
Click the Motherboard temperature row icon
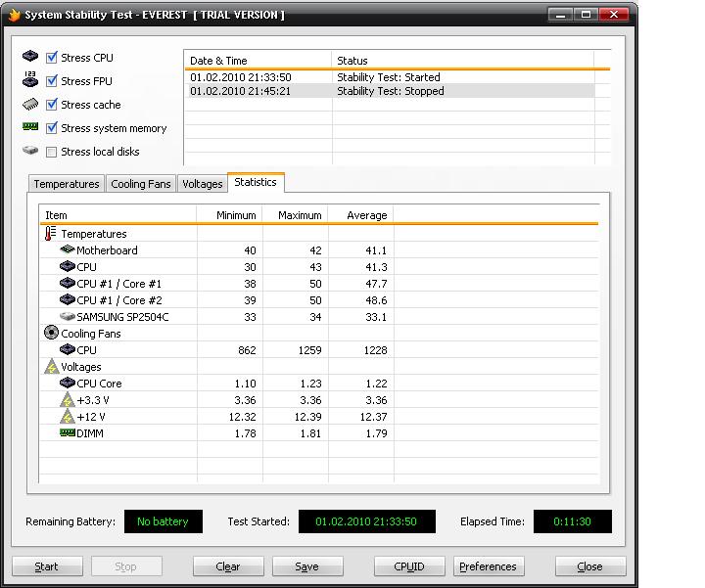coord(68,250)
